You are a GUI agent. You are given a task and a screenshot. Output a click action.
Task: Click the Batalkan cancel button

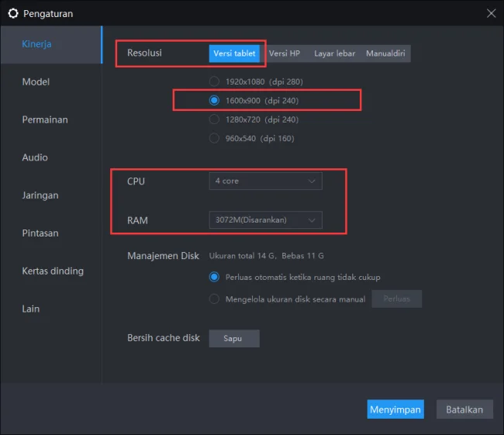click(x=464, y=409)
